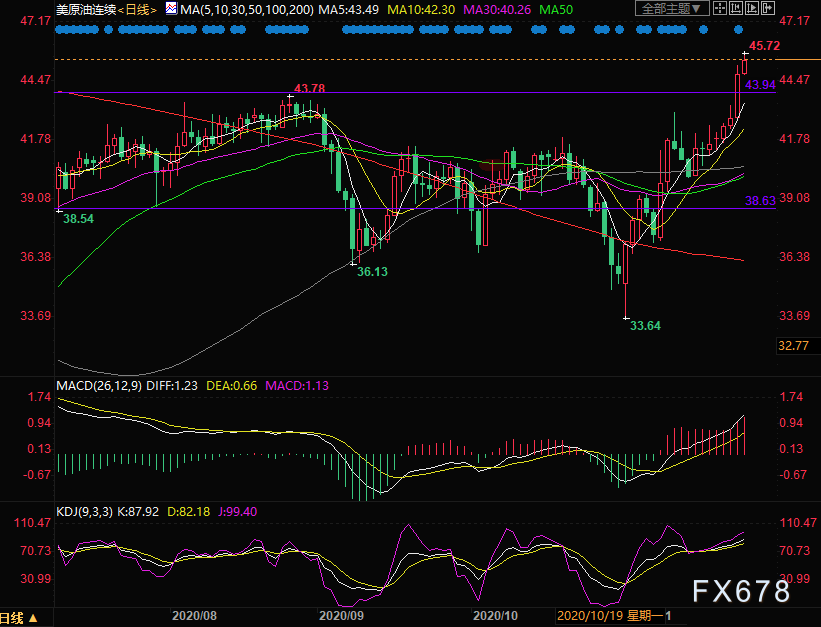Click the 33.64 low price marker
This screenshot has width=821, height=627.
coord(626,318)
